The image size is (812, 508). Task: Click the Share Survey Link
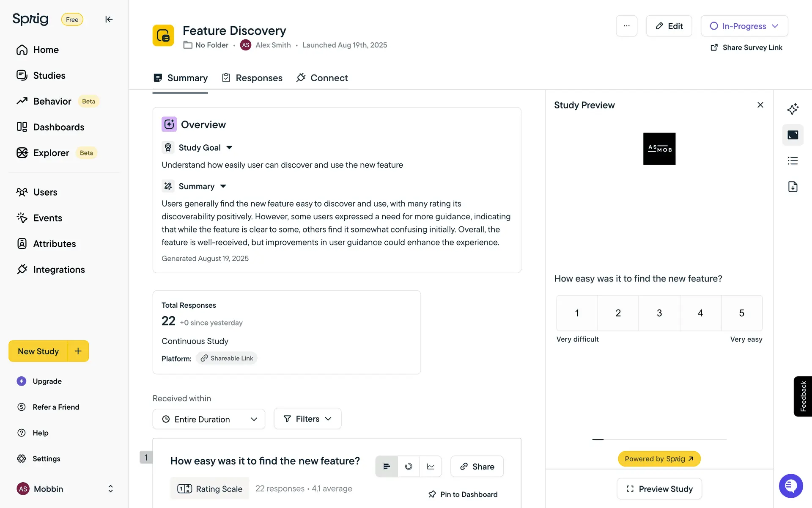746,47
